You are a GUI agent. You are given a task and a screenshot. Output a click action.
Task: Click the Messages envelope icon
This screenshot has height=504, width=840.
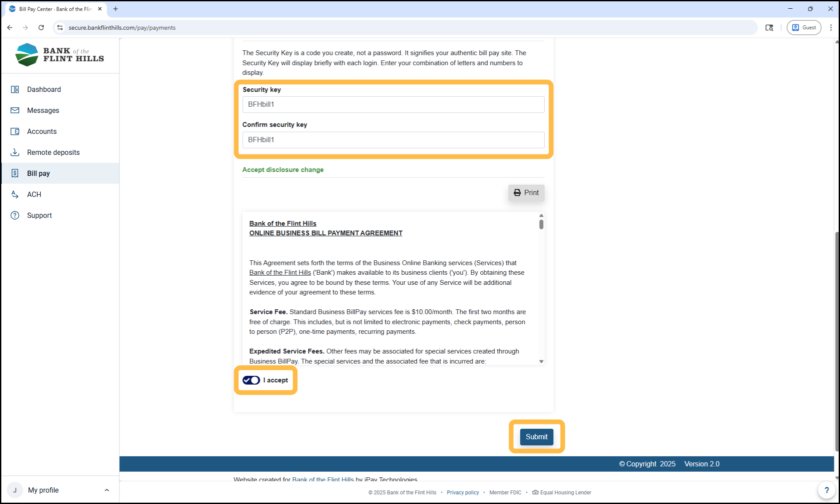tap(15, 110)
